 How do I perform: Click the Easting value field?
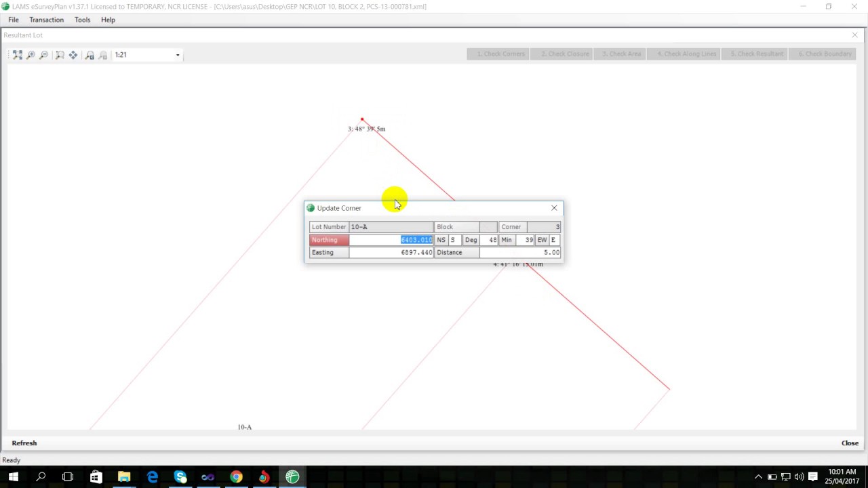point(391,252)
